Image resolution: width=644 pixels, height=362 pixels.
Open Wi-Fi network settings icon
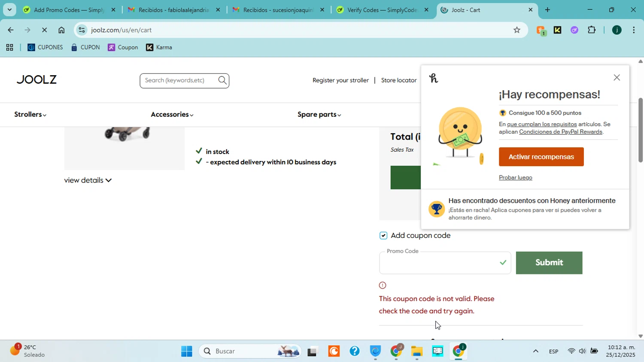[x=571, y=352]
